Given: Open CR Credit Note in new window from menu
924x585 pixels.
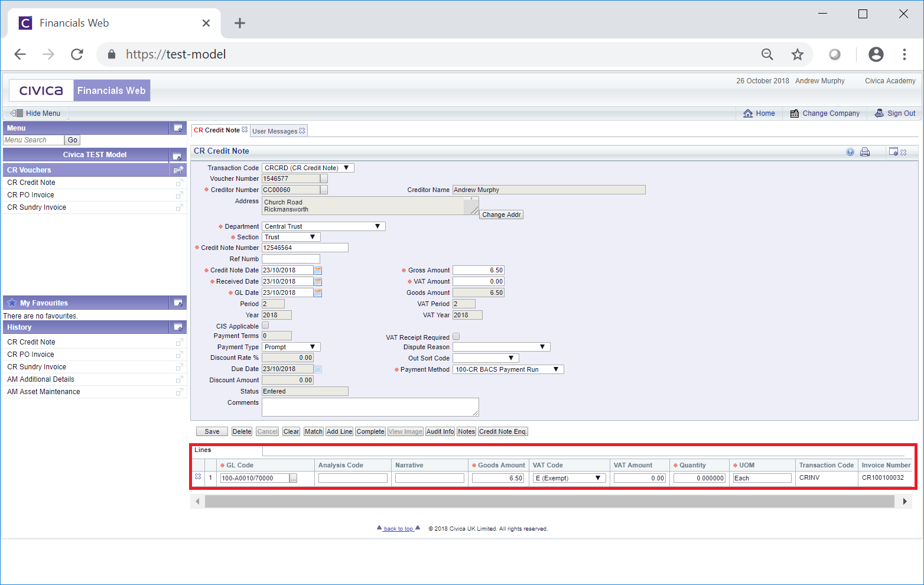Looking at the screenshot, I should pyautogui.click(x=180, y=183).
